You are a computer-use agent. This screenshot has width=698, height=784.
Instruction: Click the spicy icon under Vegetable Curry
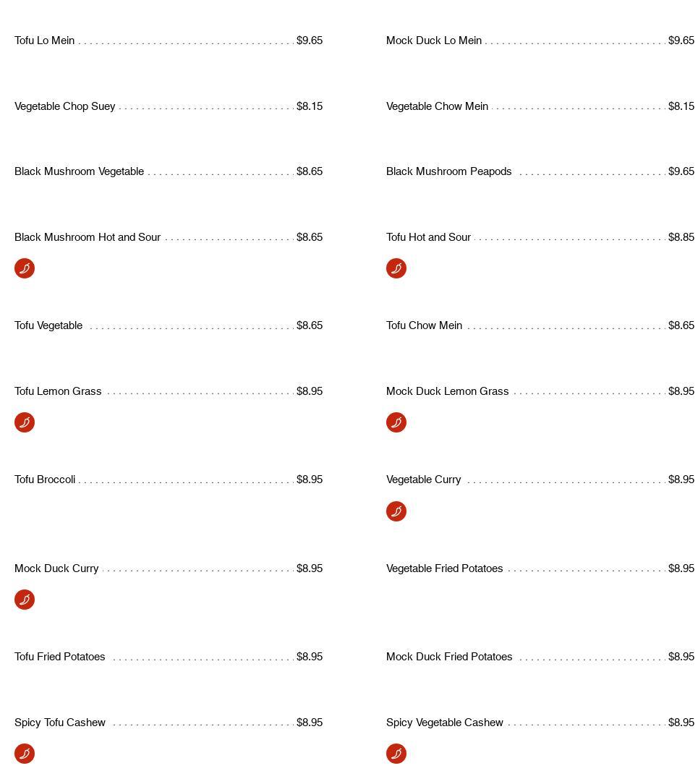click(x=396, y=511)
